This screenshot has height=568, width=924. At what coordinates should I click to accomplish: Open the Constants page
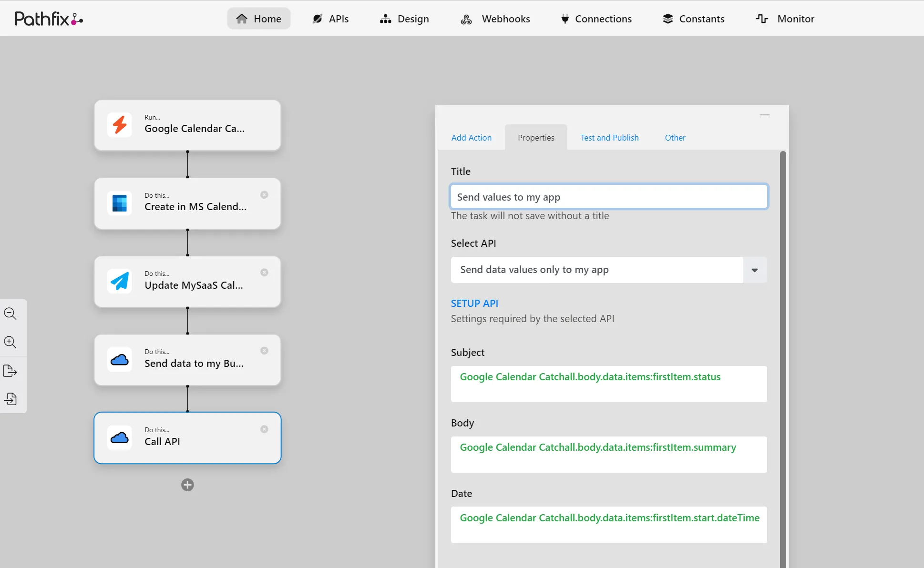tap(694, 19)
